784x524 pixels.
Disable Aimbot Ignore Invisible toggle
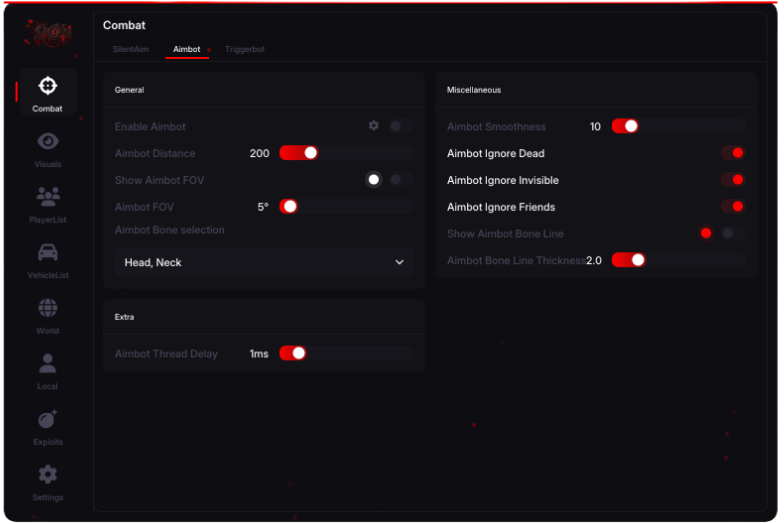pos(733,180)
